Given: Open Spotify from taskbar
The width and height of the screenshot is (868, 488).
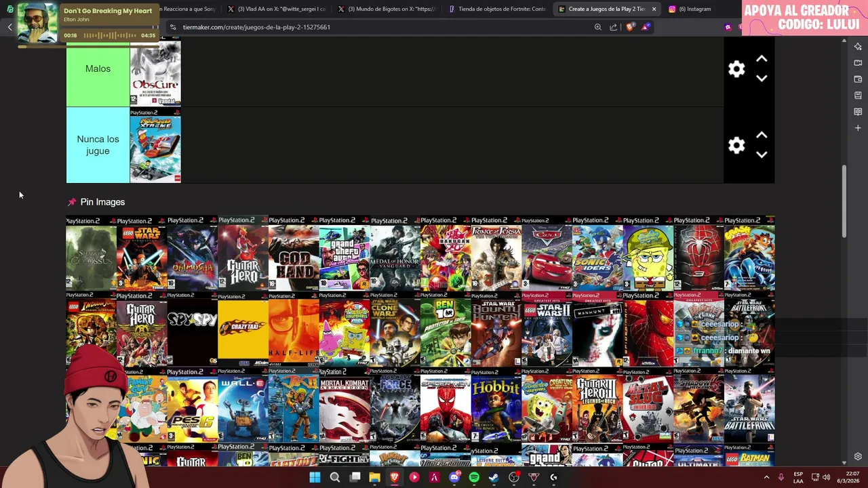Looking at the screenshot, I should pos(474,477).
